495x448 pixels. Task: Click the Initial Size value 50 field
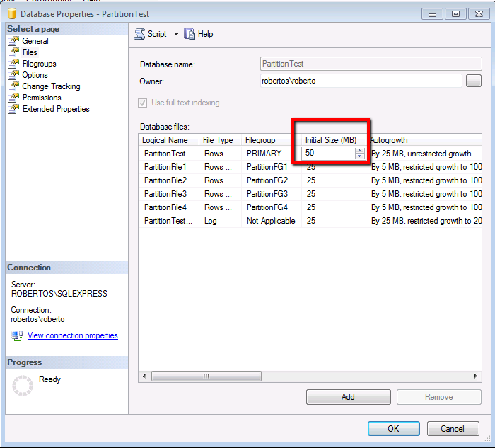coord(328,154)
